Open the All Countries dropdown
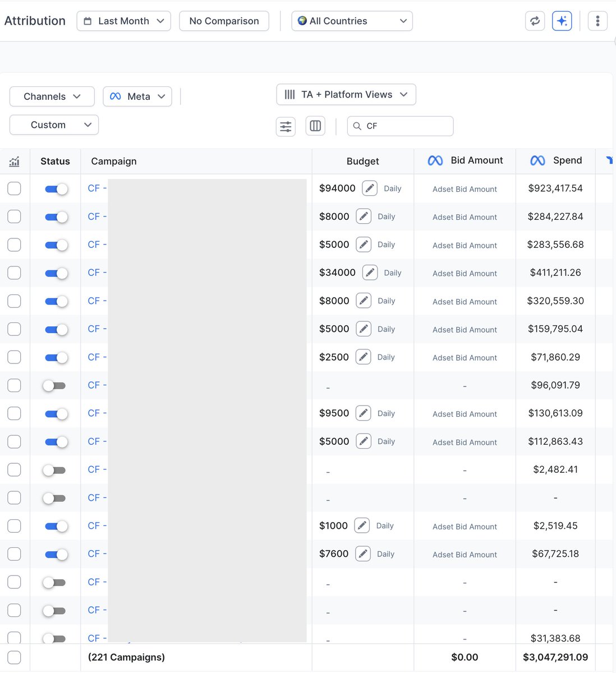The height and width of the screenshot is (673, 616). click(x=352, y=21)
